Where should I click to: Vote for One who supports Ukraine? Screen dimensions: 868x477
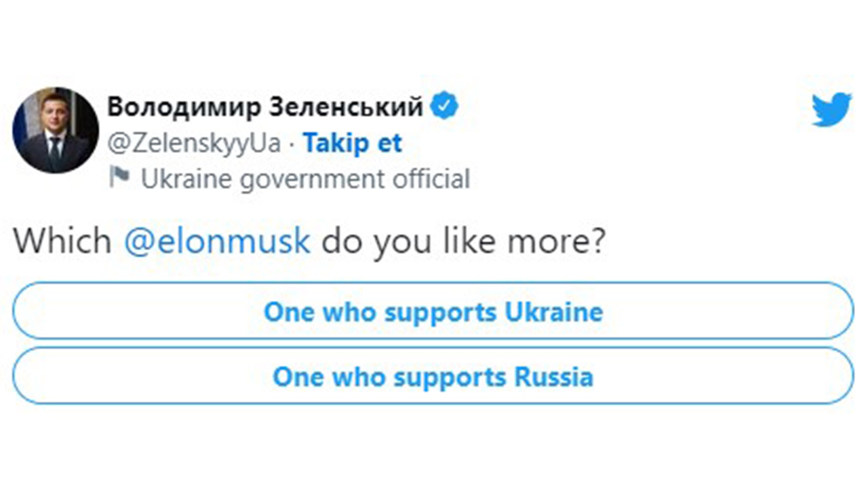pyautogui.click(x=433, y=311)
